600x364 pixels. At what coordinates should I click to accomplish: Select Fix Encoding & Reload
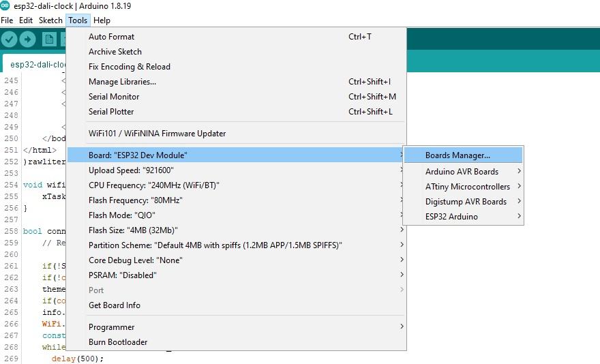pos(235,67)
